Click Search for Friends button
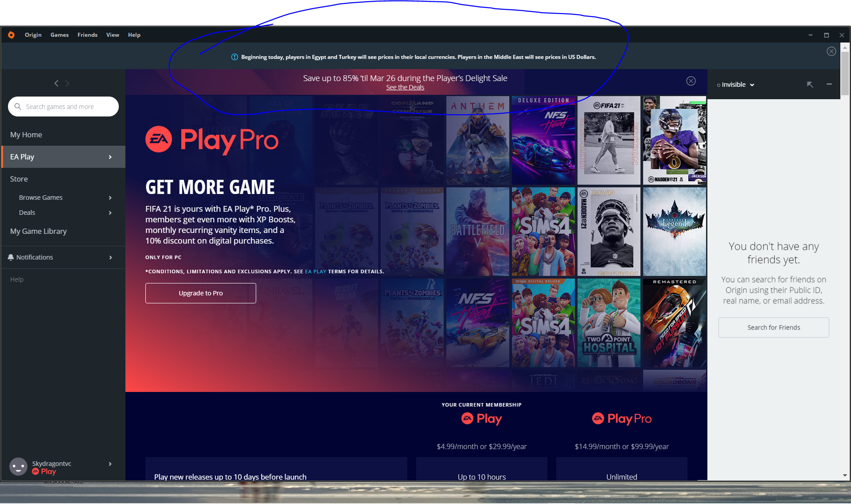851x504 pixels. coord(774,328)
